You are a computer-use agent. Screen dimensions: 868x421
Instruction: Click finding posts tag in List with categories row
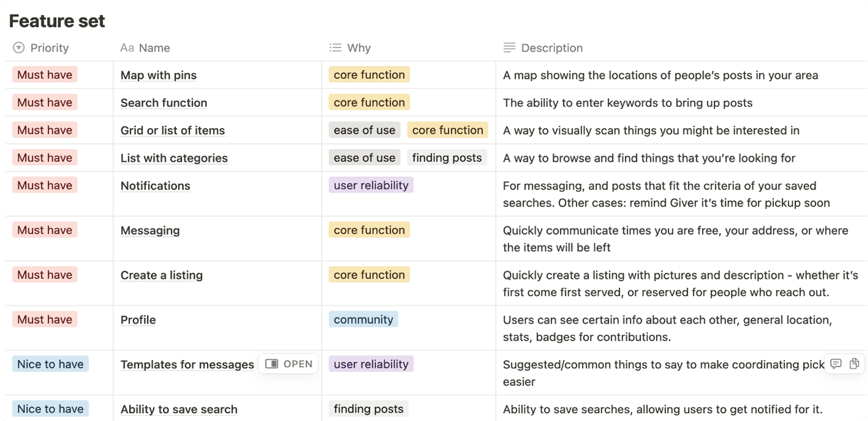point(447,157)
